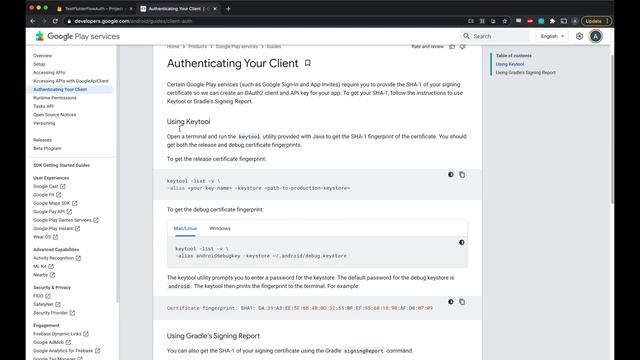Open Open Source Notices sidebar link
The image size is (640, 360).
[55, 115]
